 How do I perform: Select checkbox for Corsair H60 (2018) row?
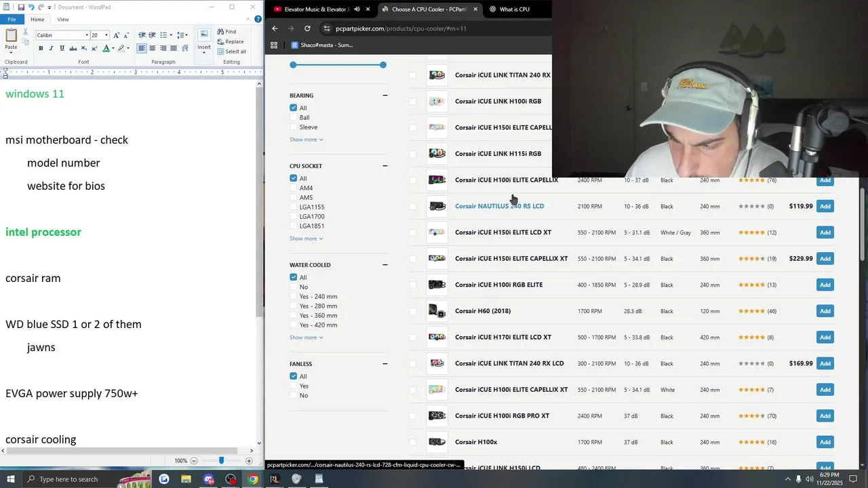(412, 311)
